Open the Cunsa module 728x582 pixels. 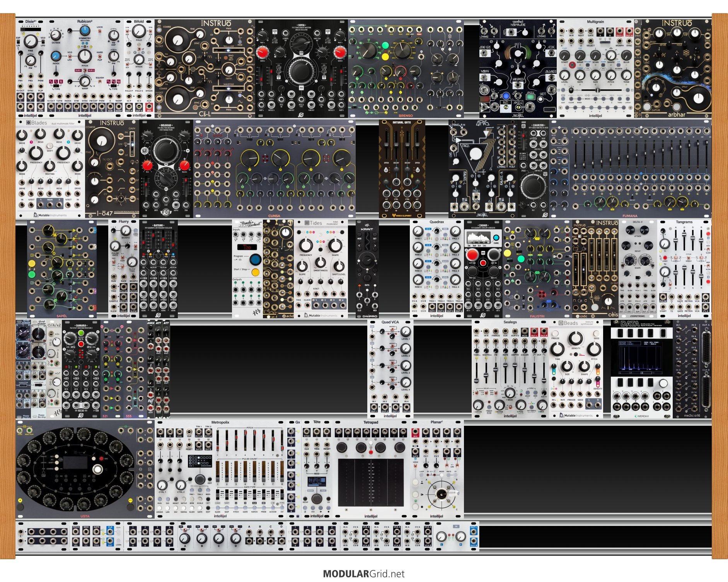click(274, 169)
